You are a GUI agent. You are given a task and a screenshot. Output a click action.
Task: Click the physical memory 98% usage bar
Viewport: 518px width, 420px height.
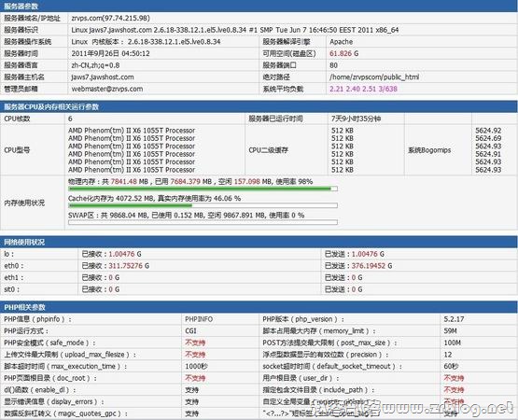(203, 189)
